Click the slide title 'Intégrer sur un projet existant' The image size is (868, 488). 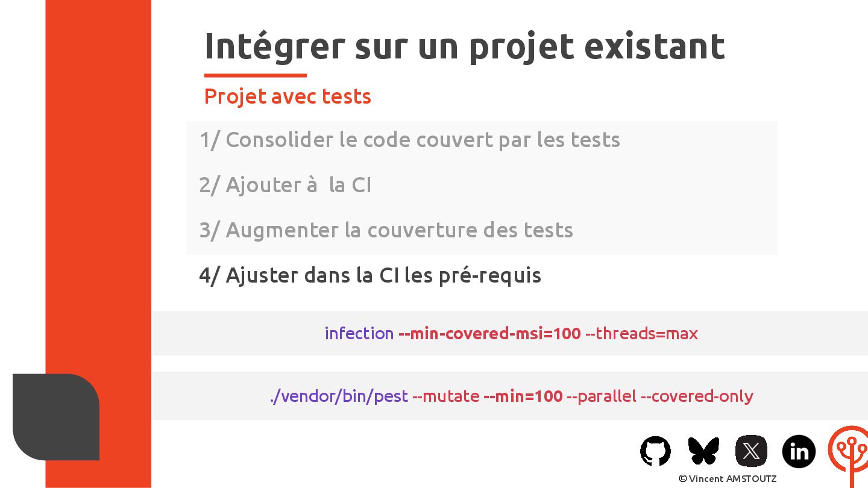coord(464,46)
